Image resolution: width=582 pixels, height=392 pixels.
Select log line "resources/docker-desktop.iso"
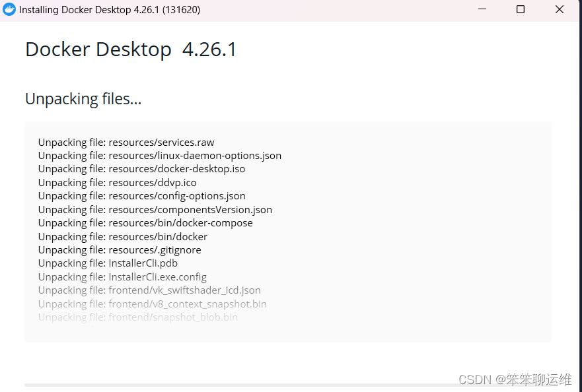point(141,169)
